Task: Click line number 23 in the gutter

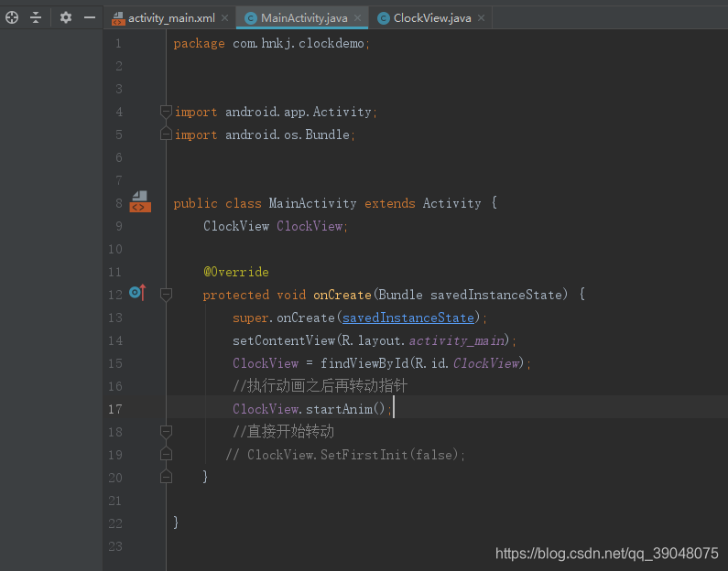Action: [114, 546]
